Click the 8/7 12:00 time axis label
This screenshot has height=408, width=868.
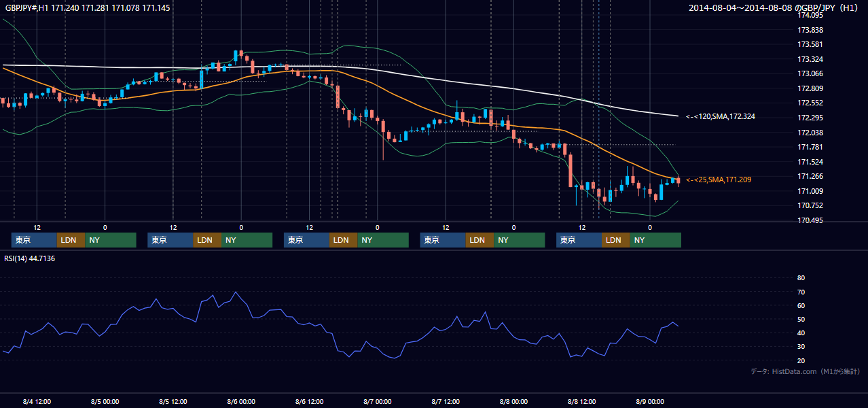446,401
